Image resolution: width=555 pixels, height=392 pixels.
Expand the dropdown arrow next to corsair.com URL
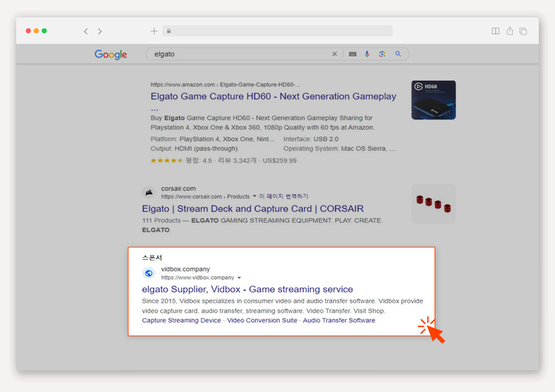[255, 196]
